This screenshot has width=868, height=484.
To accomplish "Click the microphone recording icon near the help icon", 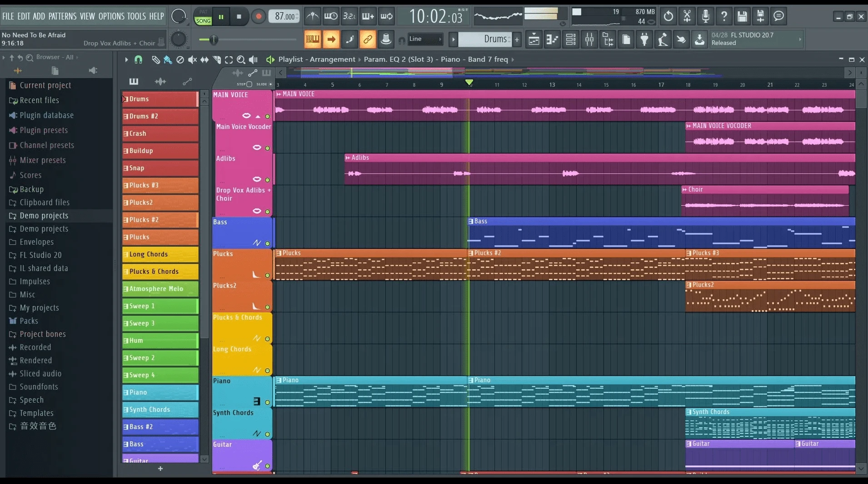I will tap(706, 16).
